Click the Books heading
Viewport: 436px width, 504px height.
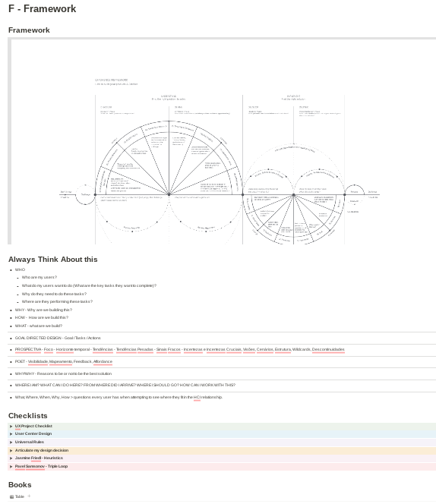coord(20,485)
